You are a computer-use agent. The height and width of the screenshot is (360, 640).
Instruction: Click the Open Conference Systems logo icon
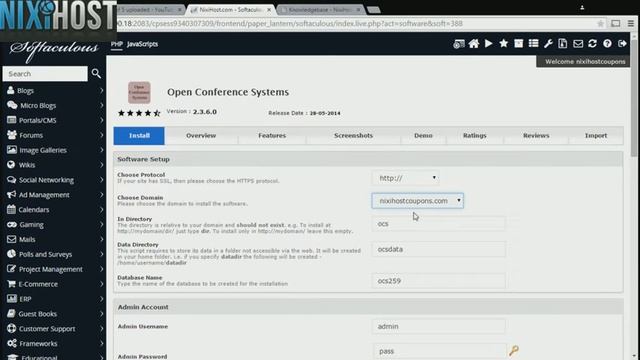point(139,93)
